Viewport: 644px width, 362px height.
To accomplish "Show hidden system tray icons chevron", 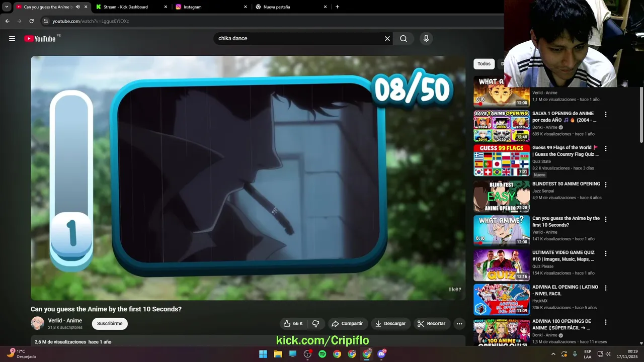I will 553,354.
